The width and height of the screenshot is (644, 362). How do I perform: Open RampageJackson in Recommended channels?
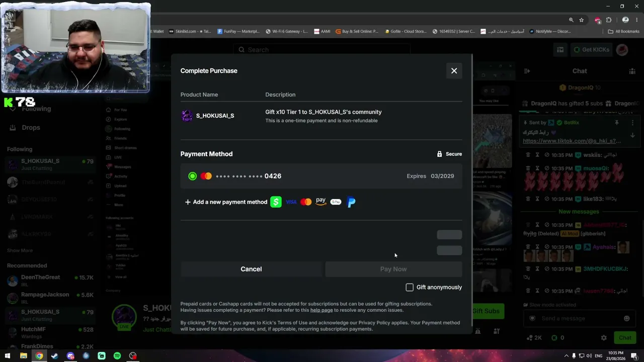(x=50, y=298)
